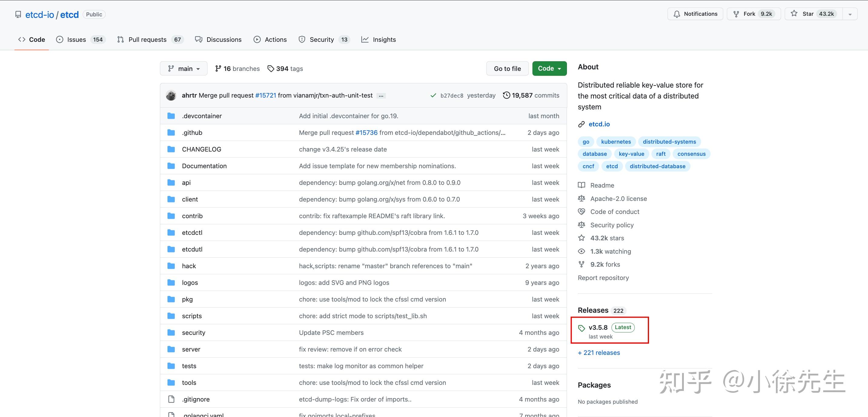Viewport: 868px width, 417px height.
Task: Open the etcd.io website link
Action: 599,124
